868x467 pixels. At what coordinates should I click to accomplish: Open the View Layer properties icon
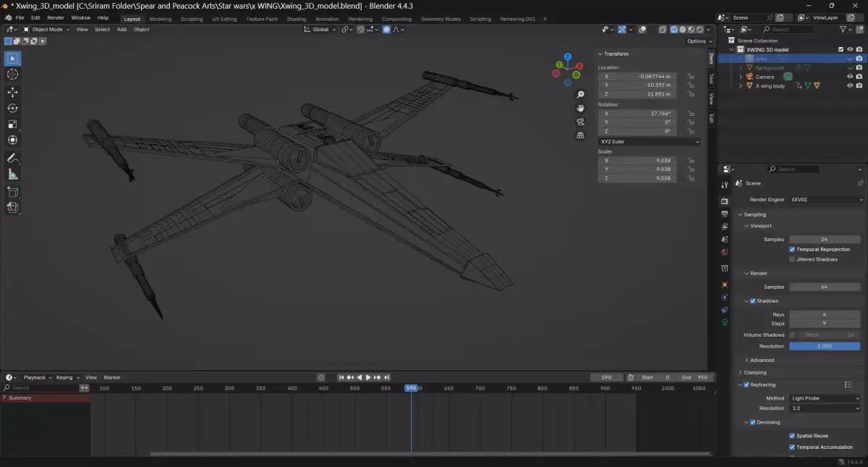(x=725, y=227)
